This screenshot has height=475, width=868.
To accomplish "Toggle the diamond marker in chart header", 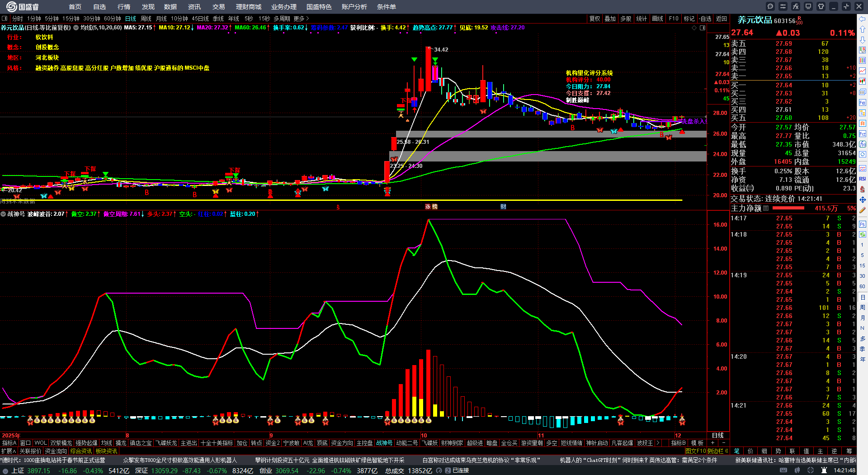I will (x=694, y=28).
